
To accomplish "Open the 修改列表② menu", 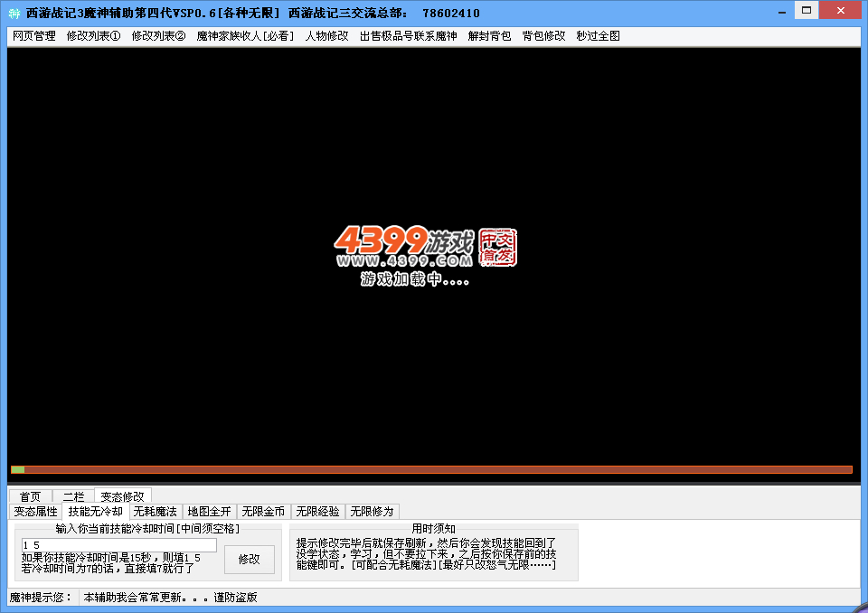I will 158,36.
